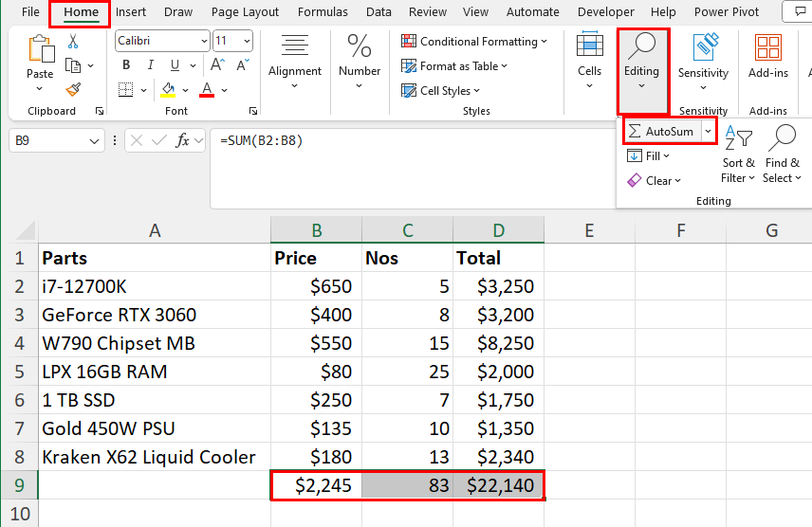Select cell 'GeForce RTX 3060'
This screenshot has width=812, height=527.
click(155, 315)
